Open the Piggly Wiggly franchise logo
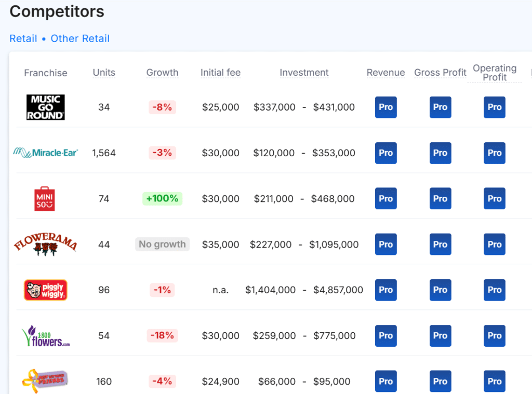532x394 pixels. coord(46,290)
